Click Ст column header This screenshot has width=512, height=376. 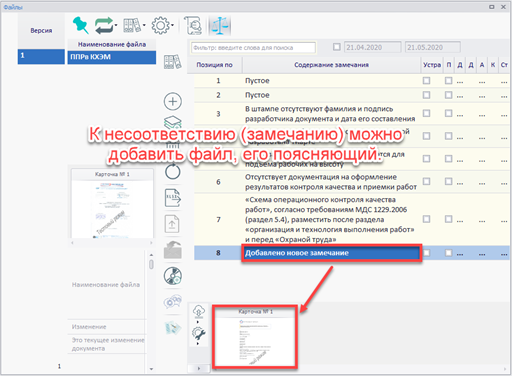(x=504, y=65)
